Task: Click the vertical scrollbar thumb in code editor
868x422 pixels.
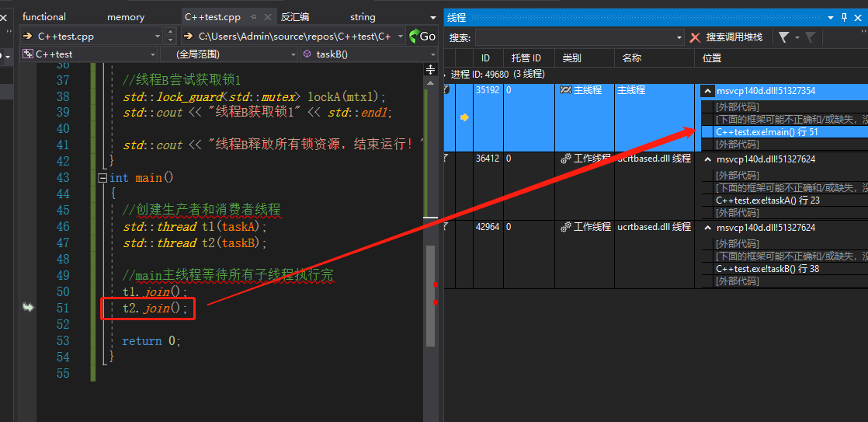Action: pos(430,296)
